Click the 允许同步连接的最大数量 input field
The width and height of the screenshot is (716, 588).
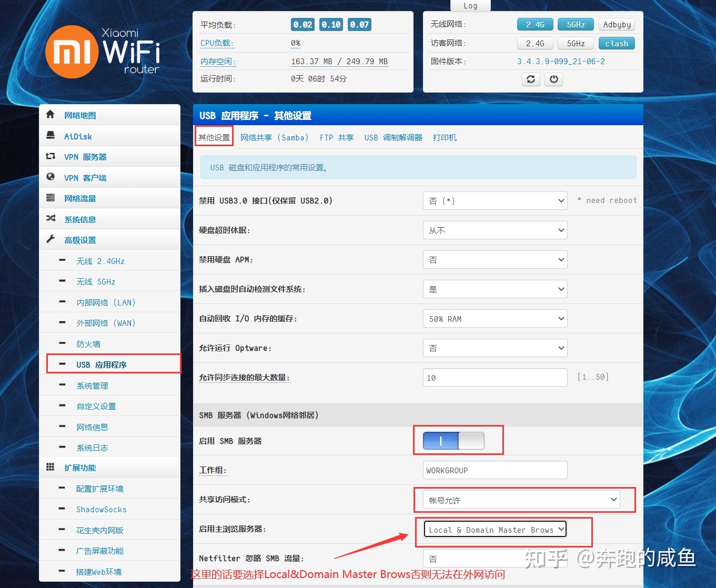(495, 377)
